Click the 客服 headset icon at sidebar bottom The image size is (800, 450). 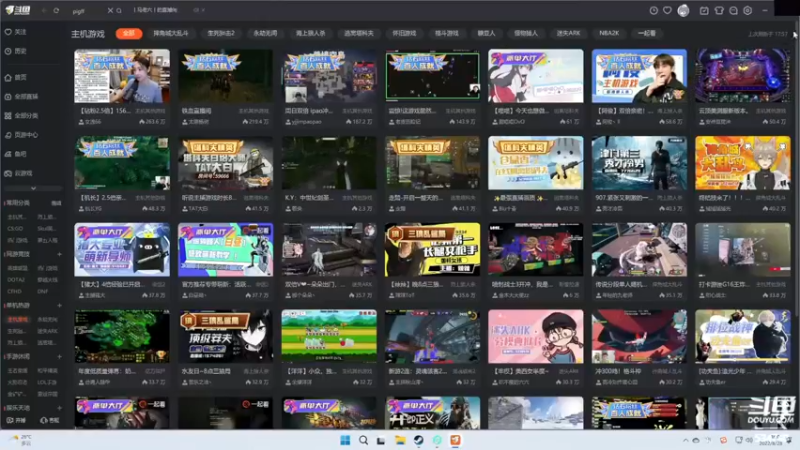50,420
